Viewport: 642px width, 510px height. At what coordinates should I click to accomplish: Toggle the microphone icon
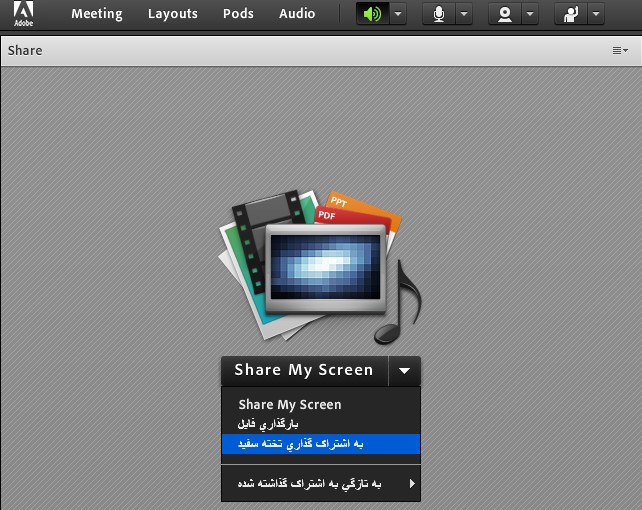tap(439, 14)
